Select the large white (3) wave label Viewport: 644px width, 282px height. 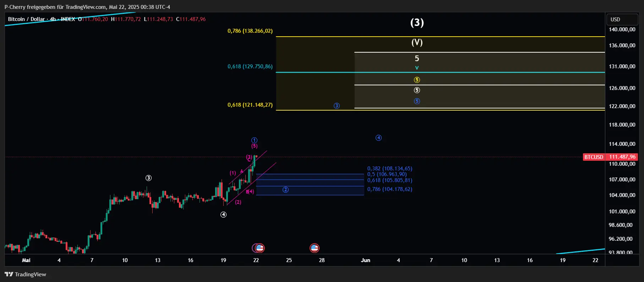coord(417,23)
